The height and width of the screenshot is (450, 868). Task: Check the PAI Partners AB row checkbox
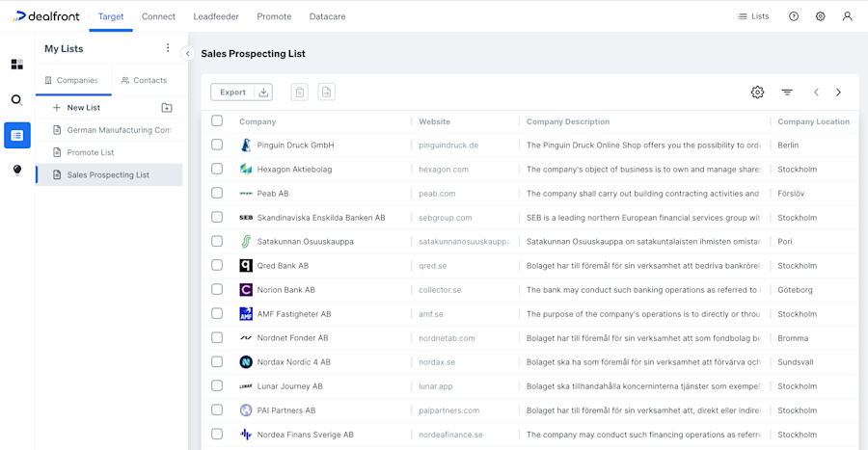pyautogui.click(x=217, y=410)
